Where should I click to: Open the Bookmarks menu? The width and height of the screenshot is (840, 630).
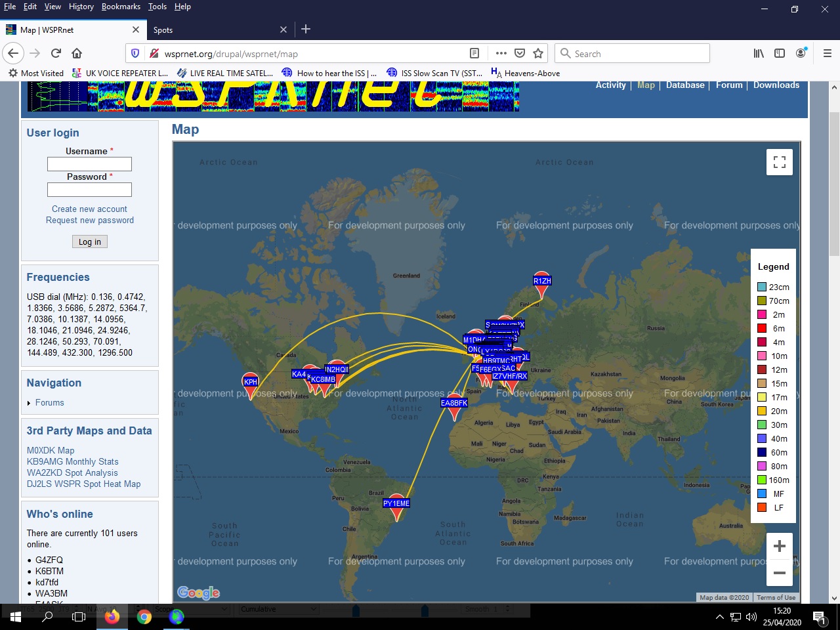pos(121,7)
